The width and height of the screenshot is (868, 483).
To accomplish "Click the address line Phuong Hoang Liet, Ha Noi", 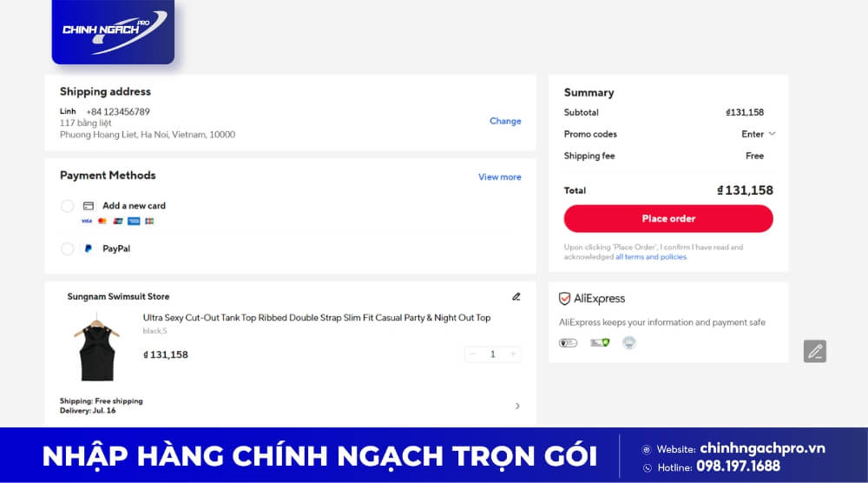I will coord(148,135).
